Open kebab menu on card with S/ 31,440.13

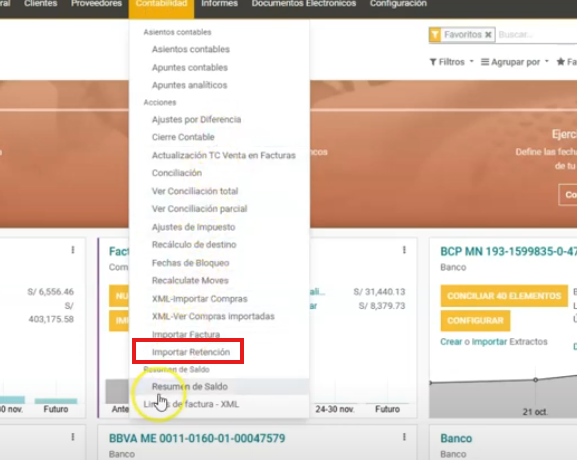coord(404,250)
